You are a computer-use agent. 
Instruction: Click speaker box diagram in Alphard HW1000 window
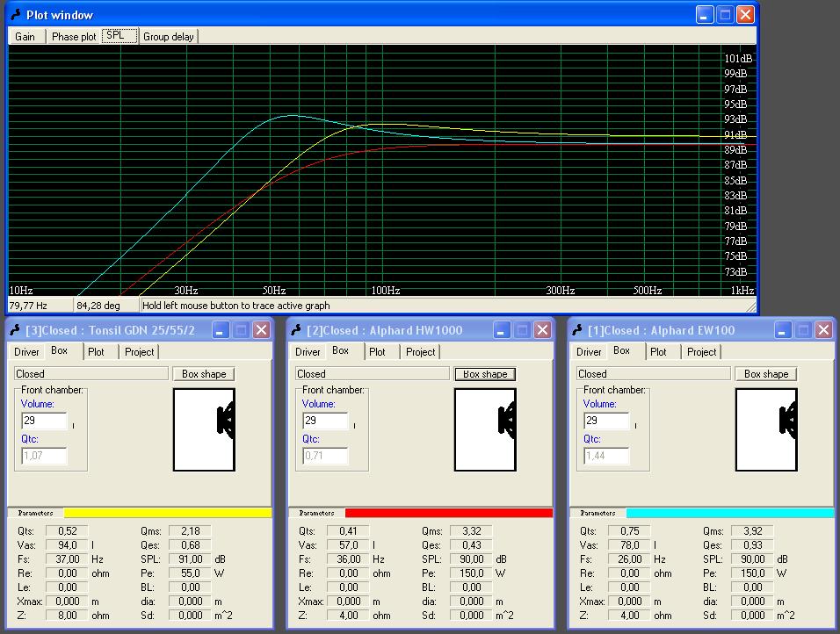(485, 429)
